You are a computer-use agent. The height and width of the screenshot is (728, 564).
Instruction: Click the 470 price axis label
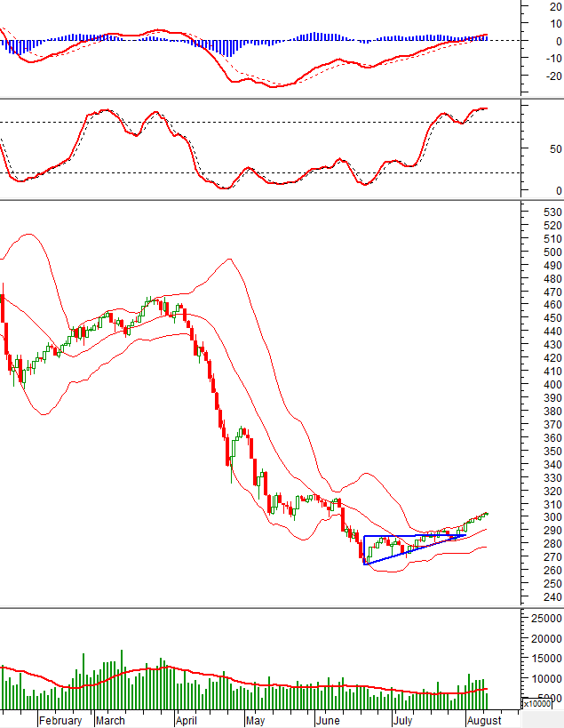pos(552,292)
